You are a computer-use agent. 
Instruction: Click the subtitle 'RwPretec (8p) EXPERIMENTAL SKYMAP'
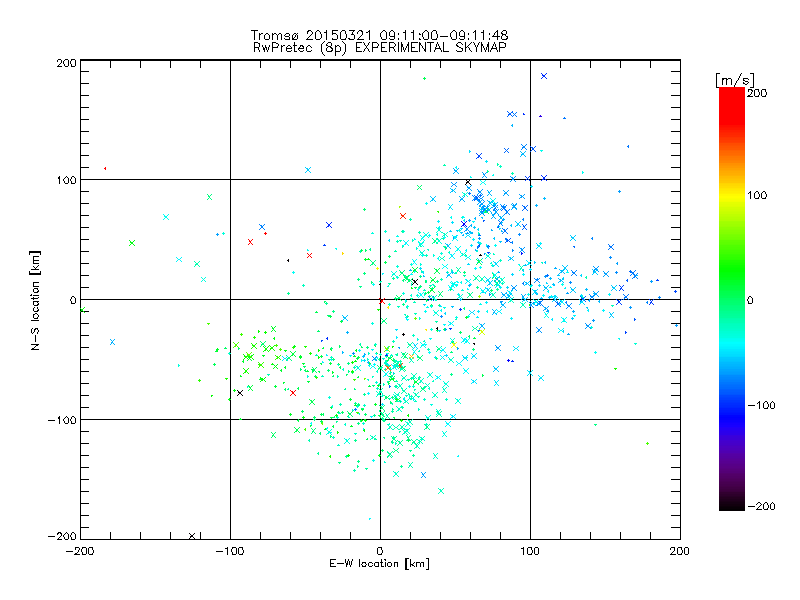point(379,48)
